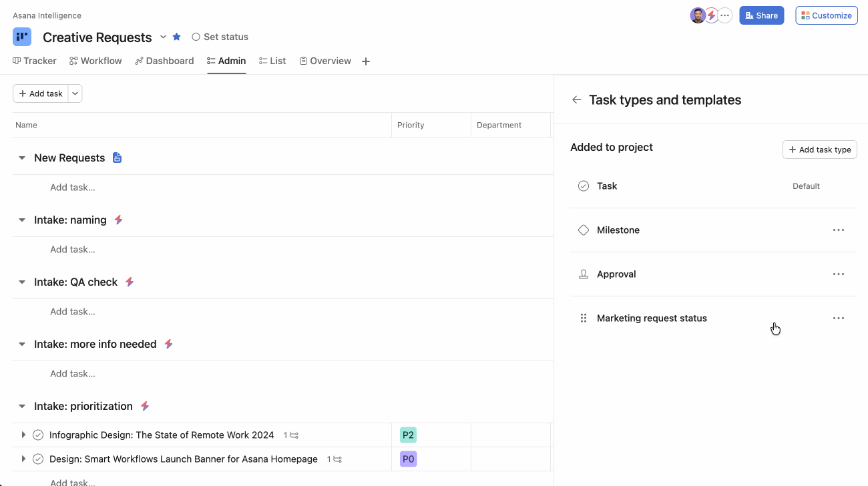Mark Infographic Design task complete
868x486 pixels.
coord(38,435)
